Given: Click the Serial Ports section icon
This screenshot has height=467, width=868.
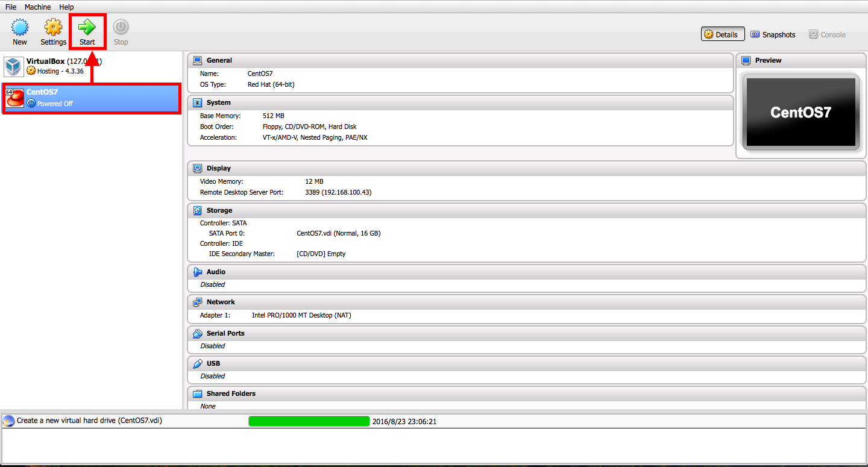Looking at the screenshot, I should click(x=197, y=333).
